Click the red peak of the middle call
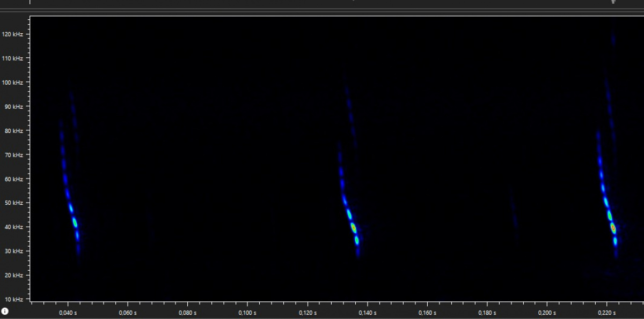This screenshot has height=319, width=644. pyautogui.click(x=354, y=228)
